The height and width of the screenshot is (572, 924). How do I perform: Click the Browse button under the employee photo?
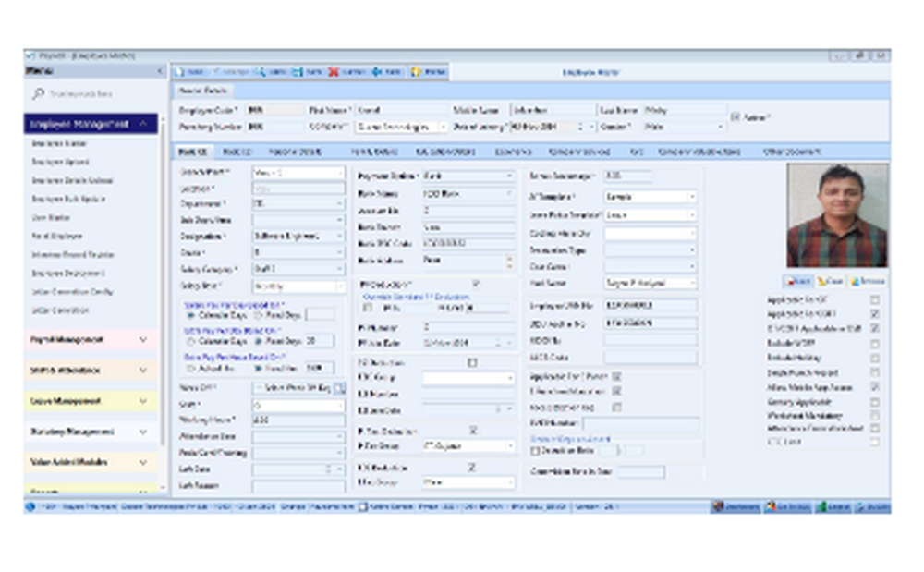click(867, 280)
